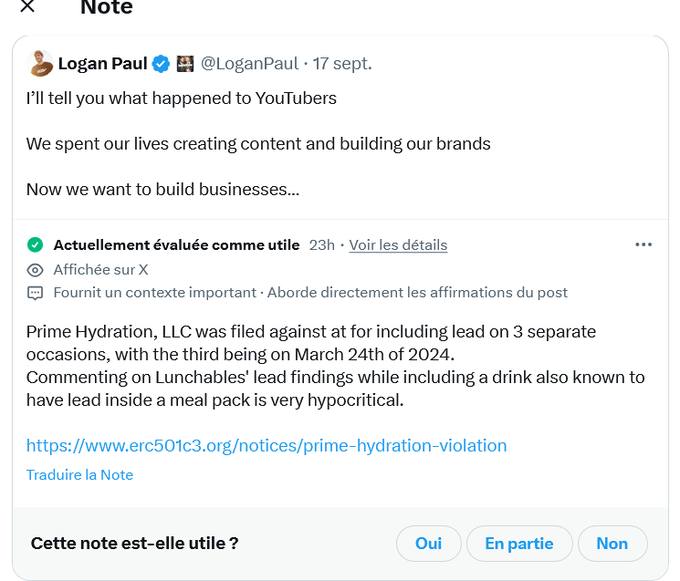Choose En partie rating button
Viewport: 680px width, 581px height.
click(519, 544)
